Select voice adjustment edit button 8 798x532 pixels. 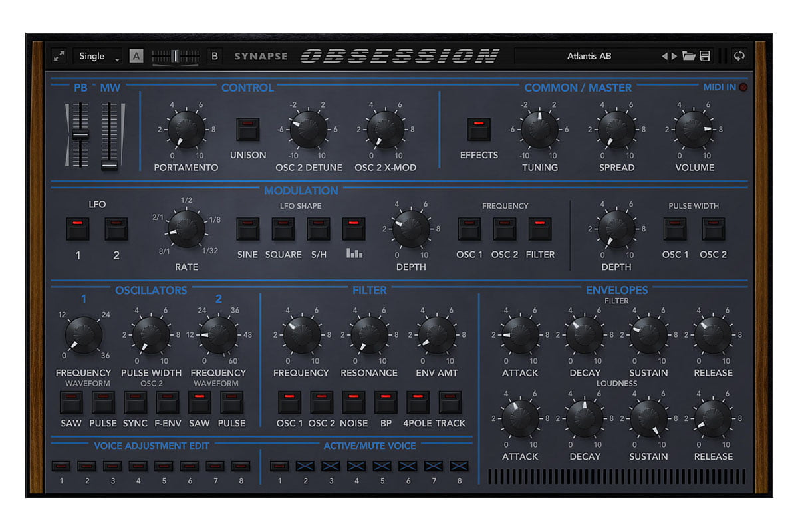(241, 466)
